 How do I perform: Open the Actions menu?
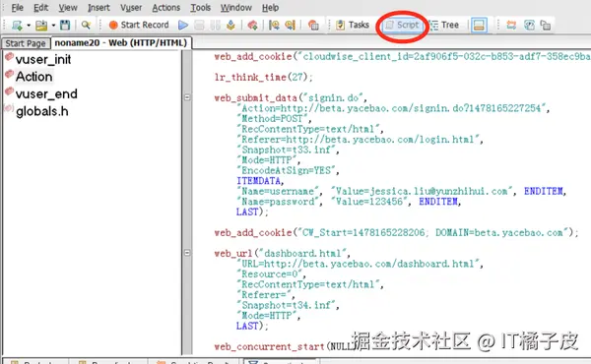(x=166, y=8)
